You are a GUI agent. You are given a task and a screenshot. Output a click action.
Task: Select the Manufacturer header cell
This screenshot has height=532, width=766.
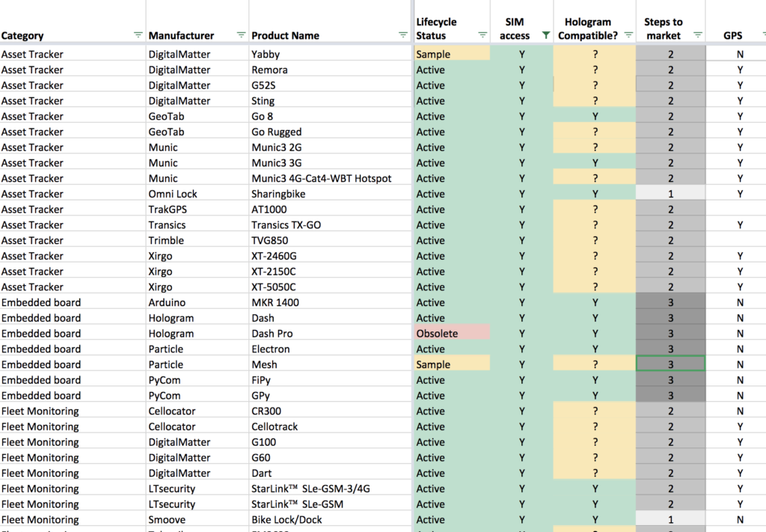[x=197, y=22]
